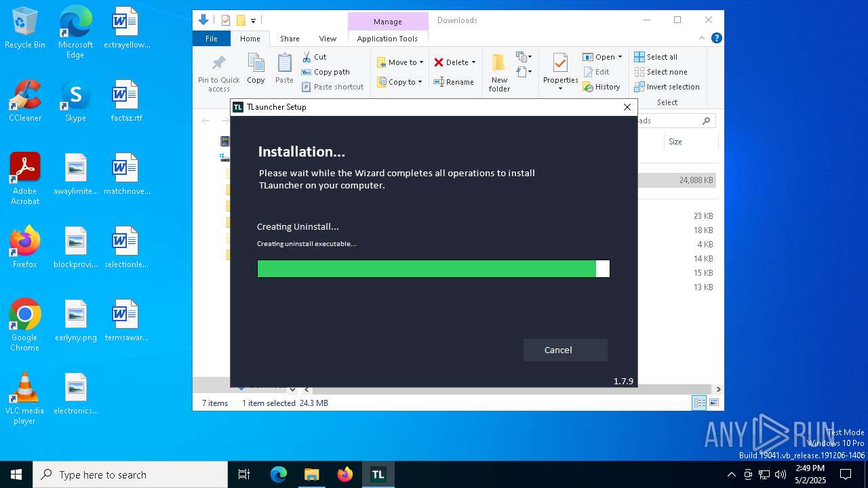Click Copy path in the ribbon
Screen dimensions: 868x488
point(325,72)
